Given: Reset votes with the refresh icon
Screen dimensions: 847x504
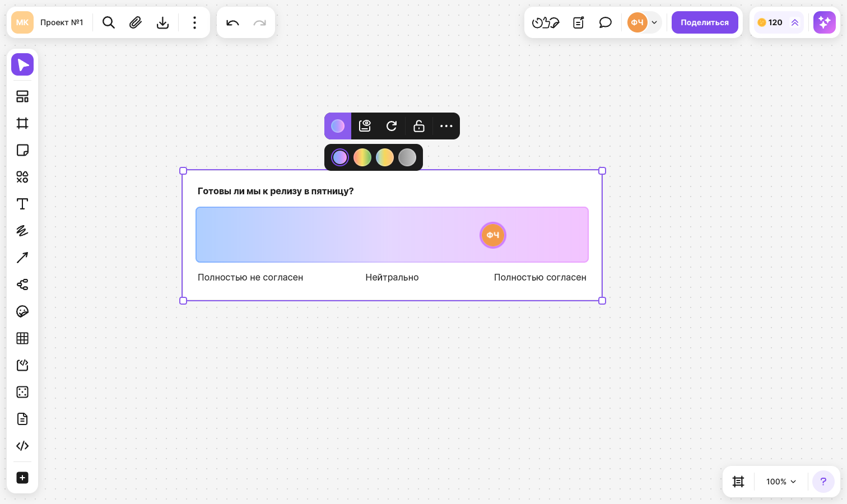Looking at the screenshot, I should 392,126.
